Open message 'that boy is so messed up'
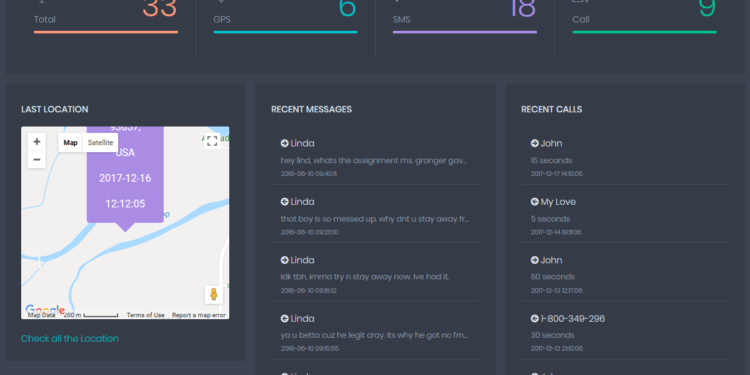750x375 pixels. click(x=375, y=219)
